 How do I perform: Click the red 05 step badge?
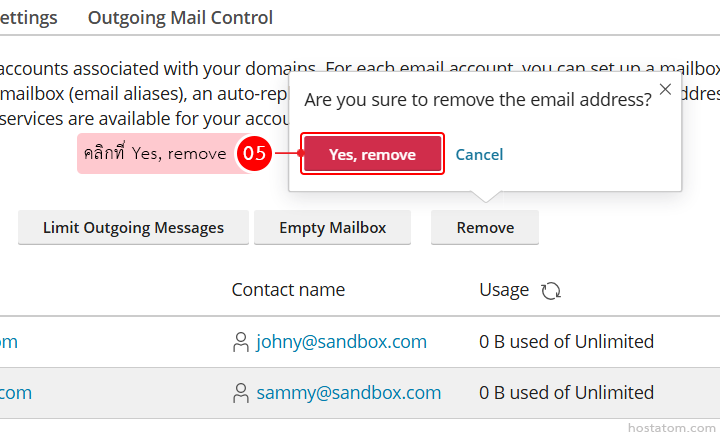[x=255, y=154]
